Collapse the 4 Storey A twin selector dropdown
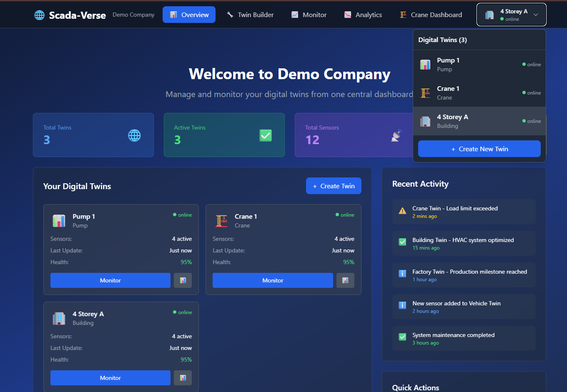This screenshot has height=392, width=567. pos(511,15)
